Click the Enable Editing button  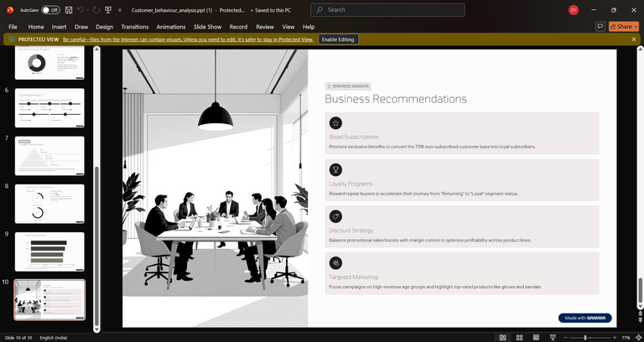pyautogui.click(x=338, y=39)
